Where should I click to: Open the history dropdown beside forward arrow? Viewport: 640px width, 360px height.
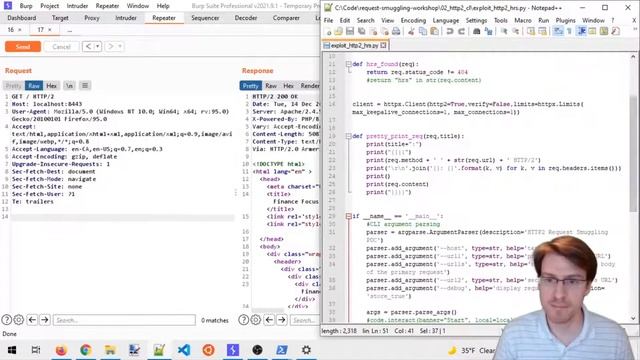coord(120,47)
